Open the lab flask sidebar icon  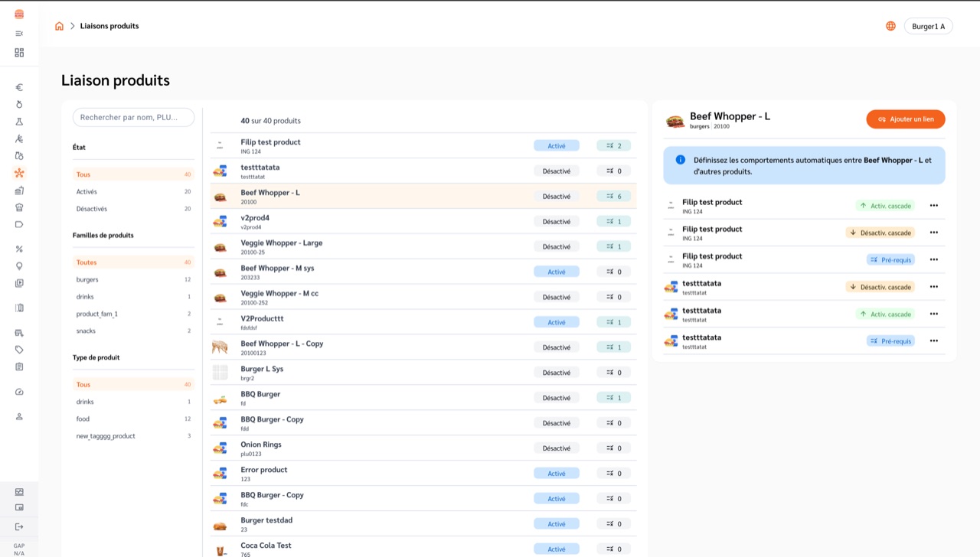[19, 122]
